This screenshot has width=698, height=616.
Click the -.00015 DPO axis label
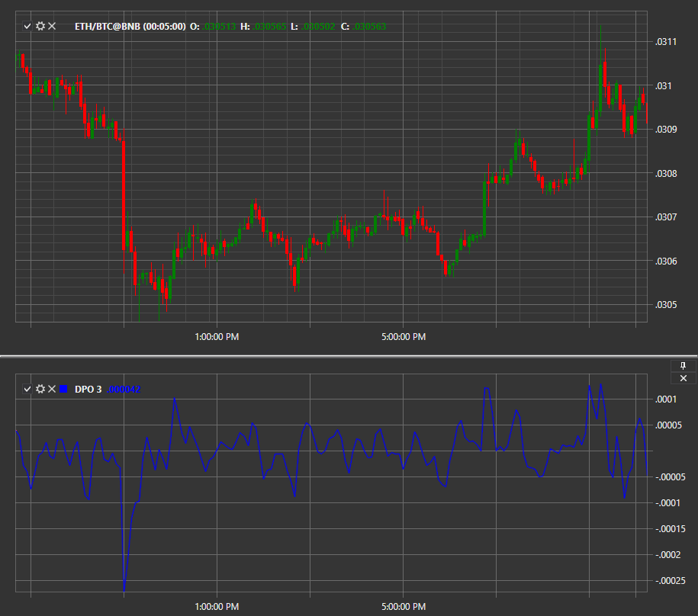pyautogui.click(x=670, y=529)
